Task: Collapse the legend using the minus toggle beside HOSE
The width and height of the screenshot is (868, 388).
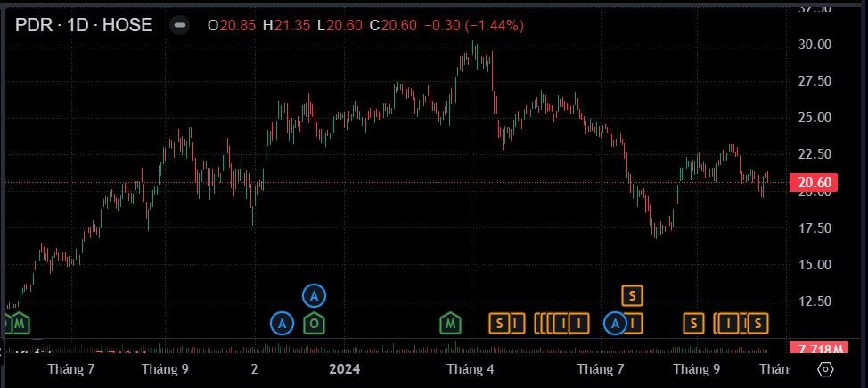Action: [180, 25]
